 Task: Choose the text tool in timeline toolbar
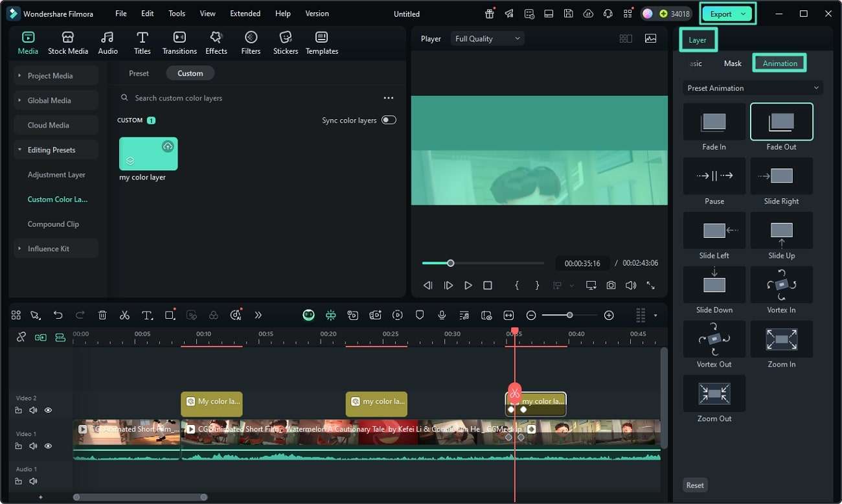point(147,315)
